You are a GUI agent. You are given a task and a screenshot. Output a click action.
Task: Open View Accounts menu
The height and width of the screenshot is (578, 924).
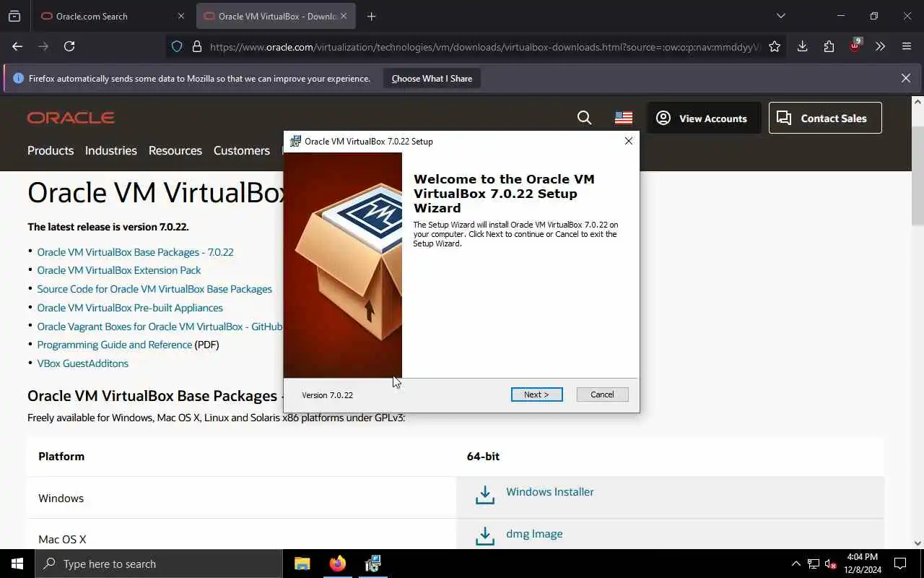click(704, 118)
